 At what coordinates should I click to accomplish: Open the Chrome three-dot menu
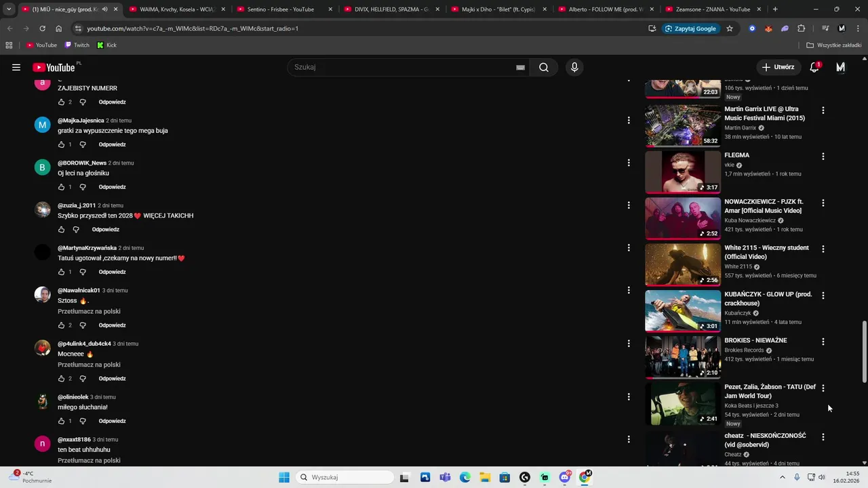[857, 28]
